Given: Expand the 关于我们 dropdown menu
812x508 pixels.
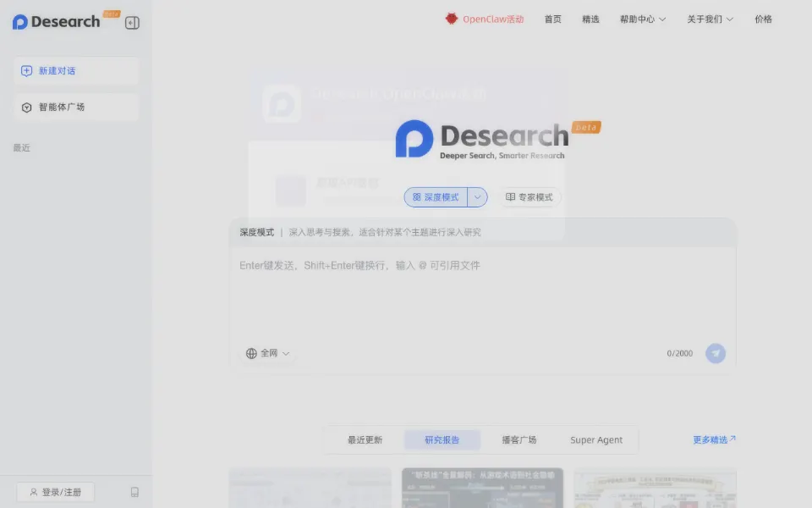Looking at the screenshot, I should tap(710, 19).
